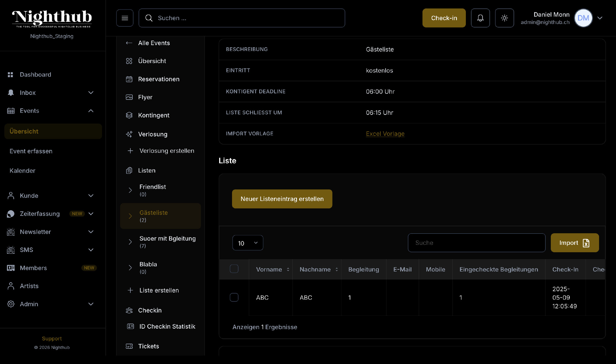This screenshot has height=364, width=616.
Task: Open the hamburger menu toggle
Action: 125,18
